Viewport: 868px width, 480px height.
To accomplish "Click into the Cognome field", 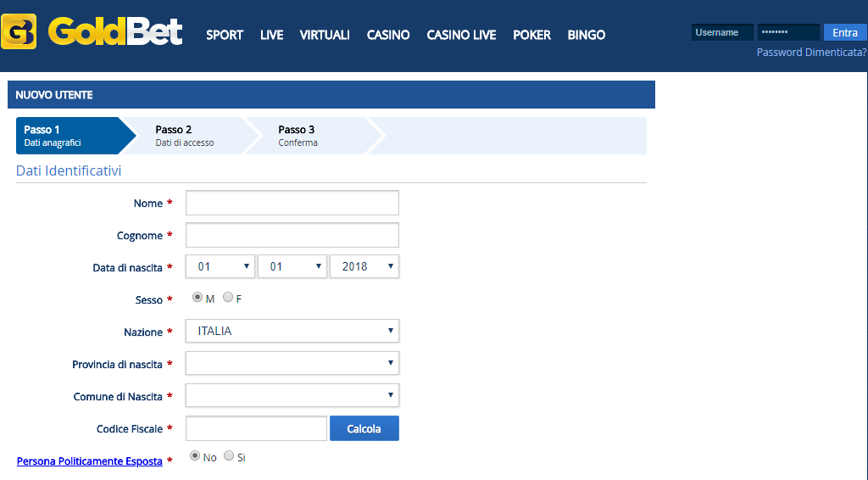I will coord(292,235).
